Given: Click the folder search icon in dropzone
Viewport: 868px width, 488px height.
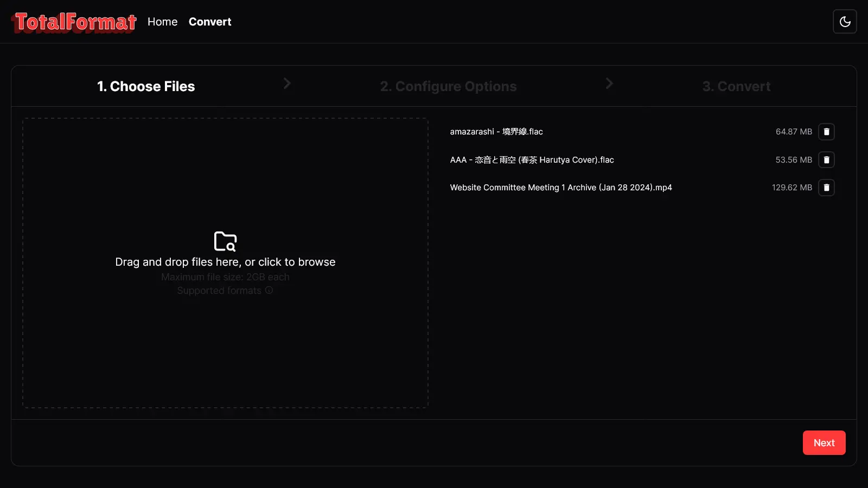Looking at the screenshot, I should [x=225, y=241].
